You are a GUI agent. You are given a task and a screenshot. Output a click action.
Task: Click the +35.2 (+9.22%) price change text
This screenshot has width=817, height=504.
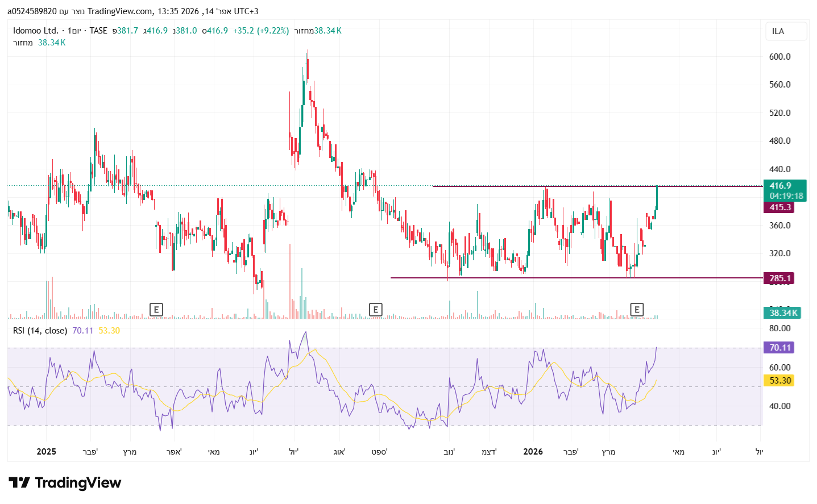[261, 31]
